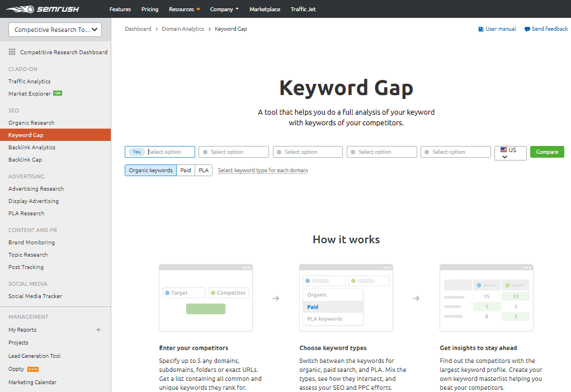Open PLA Research in sidebar

(26, 213)
